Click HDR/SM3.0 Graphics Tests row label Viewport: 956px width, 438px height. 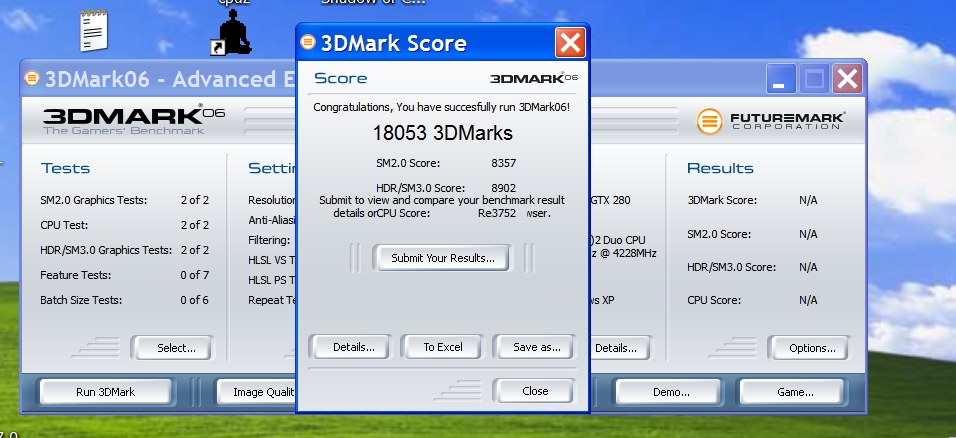[106, 250]
